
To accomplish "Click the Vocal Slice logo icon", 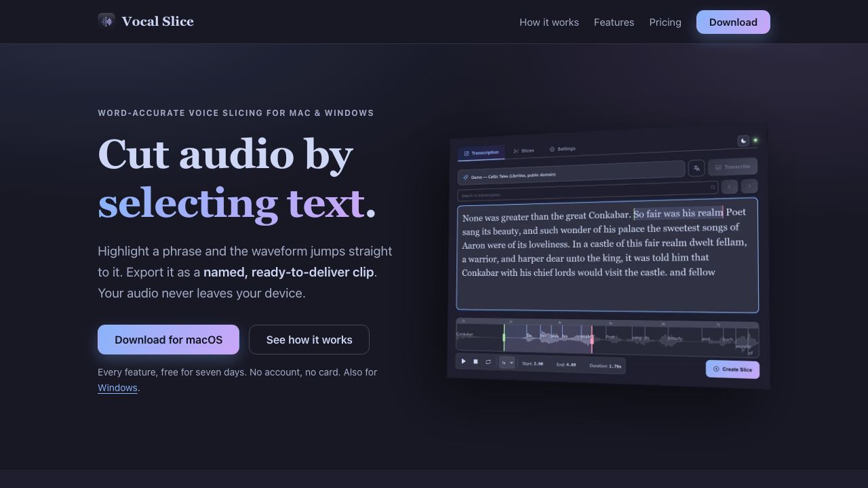I will pyautogui.click(x=106, y=21).
